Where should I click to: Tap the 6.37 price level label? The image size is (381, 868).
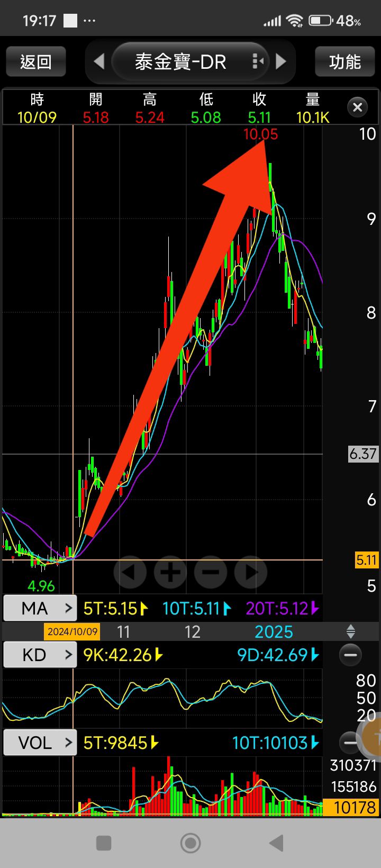[363, 454]
